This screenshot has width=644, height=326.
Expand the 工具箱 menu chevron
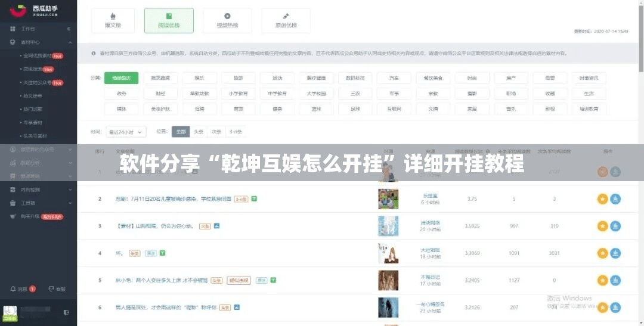(x=70, y=203)
